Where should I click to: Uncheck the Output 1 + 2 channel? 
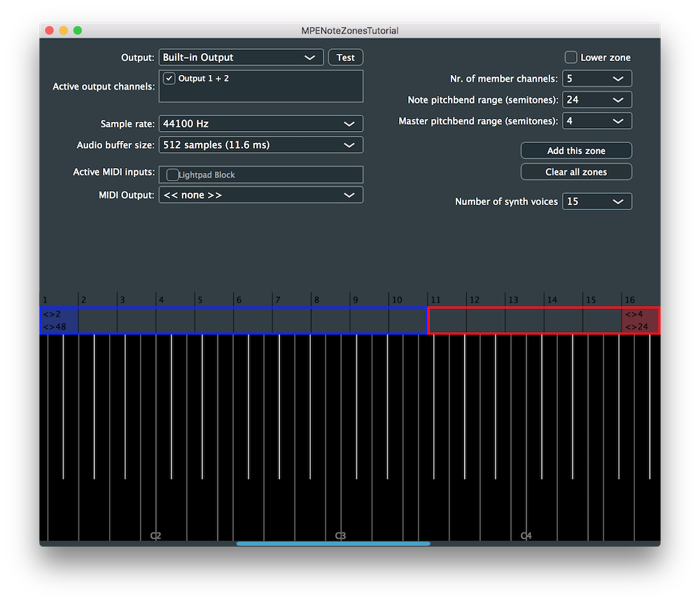[x=169, y=78]
